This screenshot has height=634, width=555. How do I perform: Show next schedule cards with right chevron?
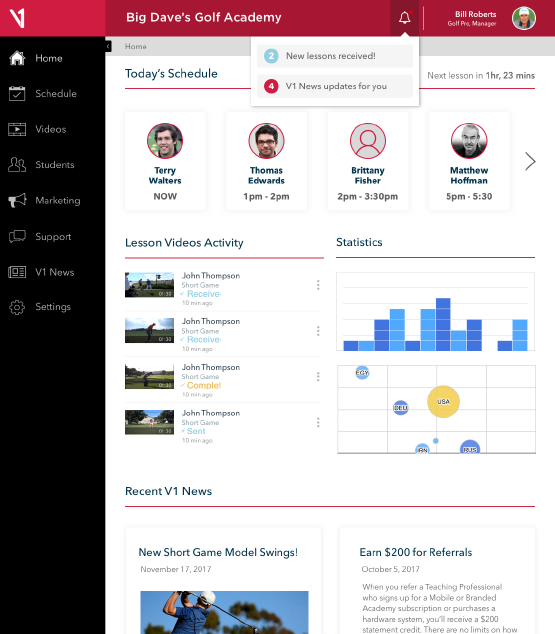pos(530,161)
